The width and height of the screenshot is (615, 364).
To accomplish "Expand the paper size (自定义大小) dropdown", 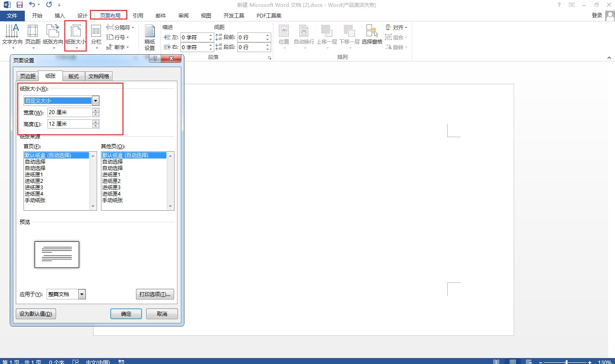I will click(x=95, y=101).
